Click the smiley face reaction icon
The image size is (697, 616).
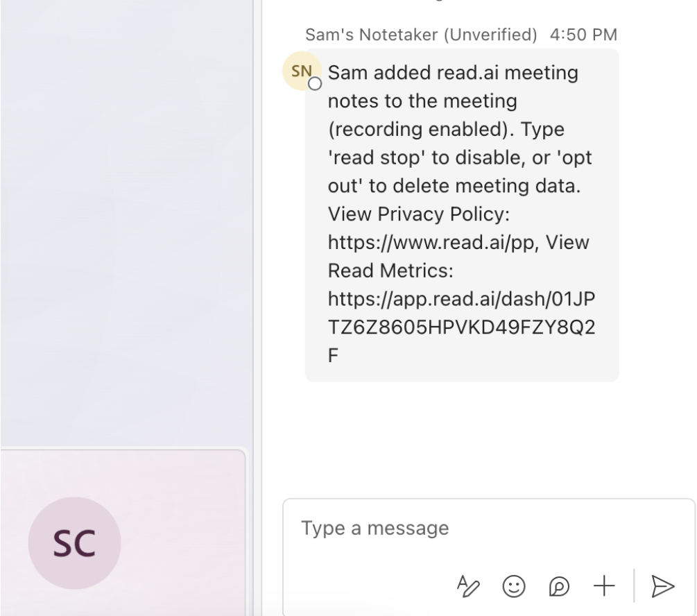pyautogui.click(x=513, y=586)
